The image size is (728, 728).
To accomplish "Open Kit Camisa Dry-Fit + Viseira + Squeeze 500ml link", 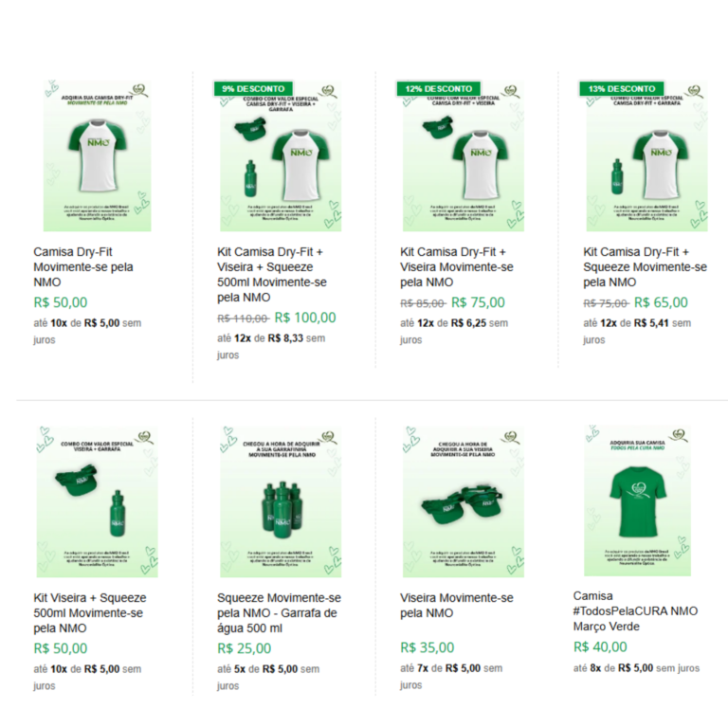I will coord(272,275).
